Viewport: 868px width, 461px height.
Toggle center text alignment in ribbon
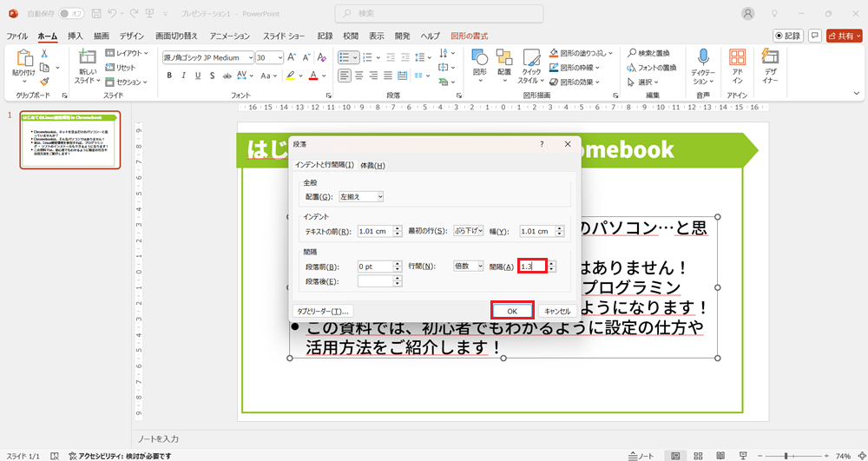click(x=359, y=75)
